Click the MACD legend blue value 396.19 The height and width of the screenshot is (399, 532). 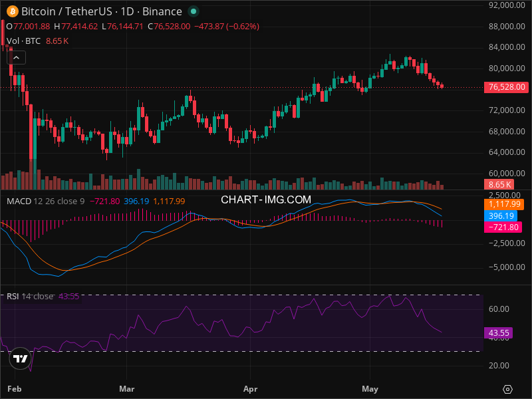[x=136, y=201]
